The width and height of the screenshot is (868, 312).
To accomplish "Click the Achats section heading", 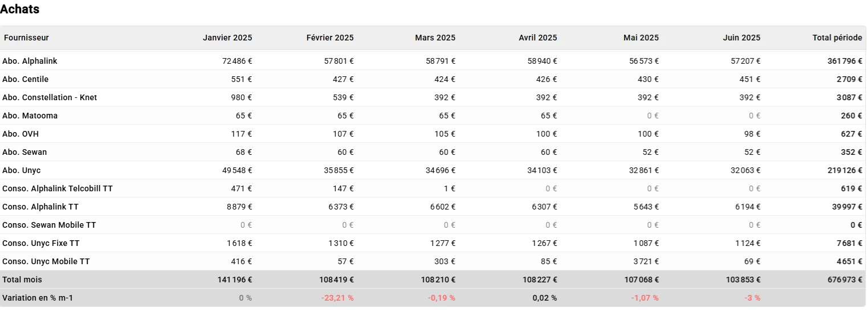I will click(x=19, y=9).
